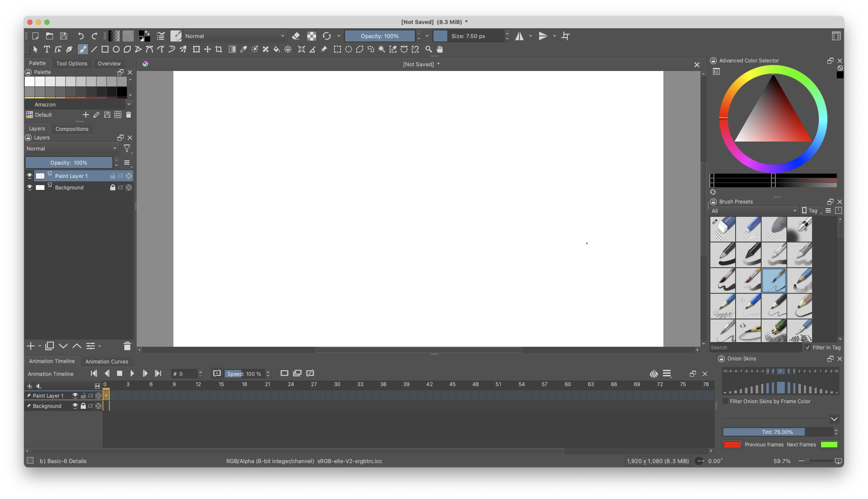
Task: Add a color to palette with plus
Action: tap(86, 115)
